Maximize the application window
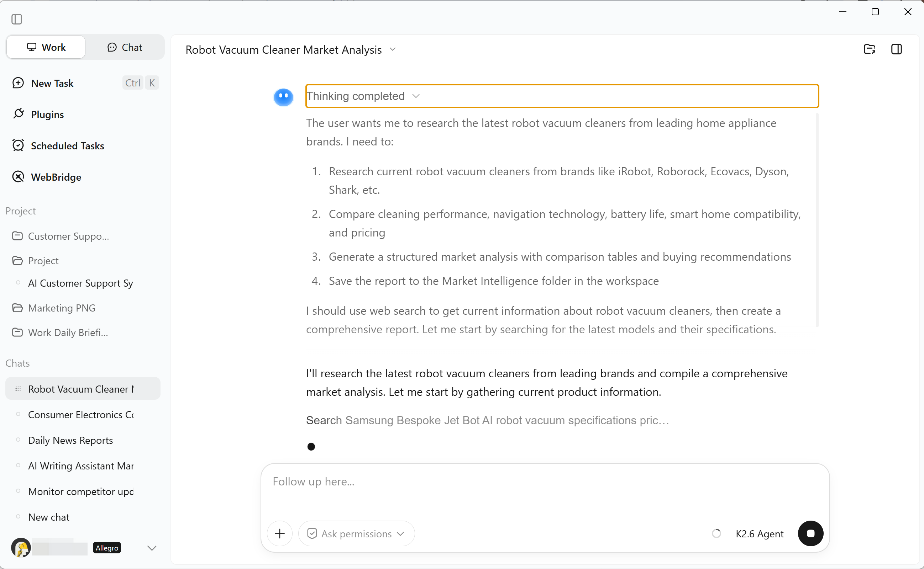924x569 pixels. (875, 12)
